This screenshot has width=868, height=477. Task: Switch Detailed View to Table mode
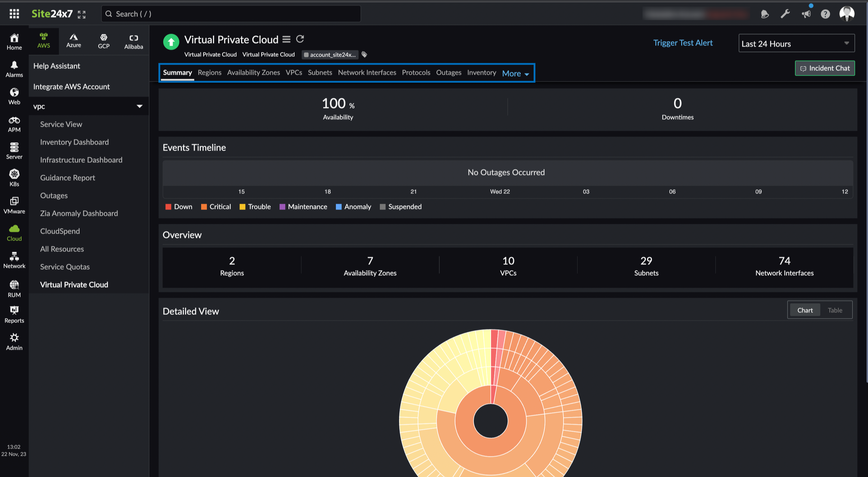(x=835, y=310)
